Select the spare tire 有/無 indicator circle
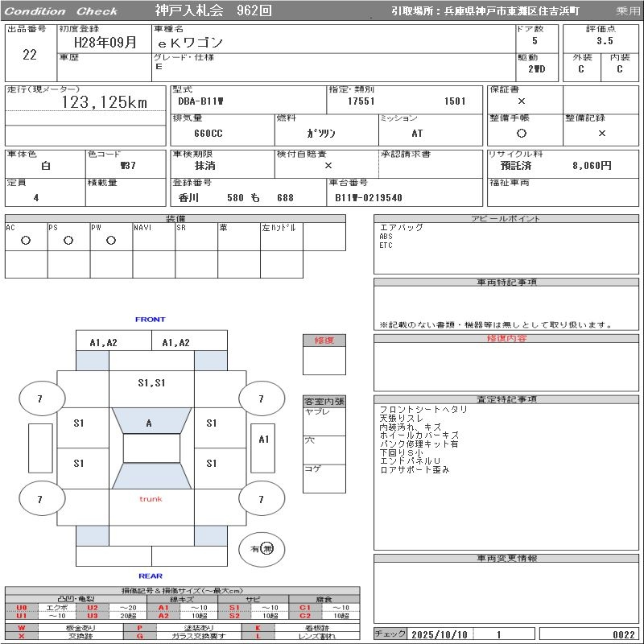Screen dimensions: 644x644 pos(262,549)
